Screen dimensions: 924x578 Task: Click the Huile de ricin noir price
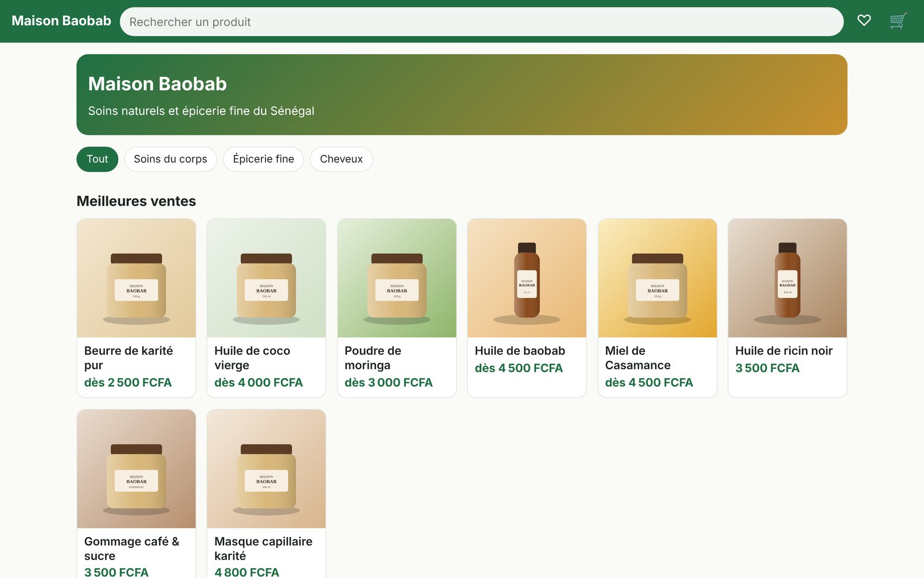click(x=767, y=368)
